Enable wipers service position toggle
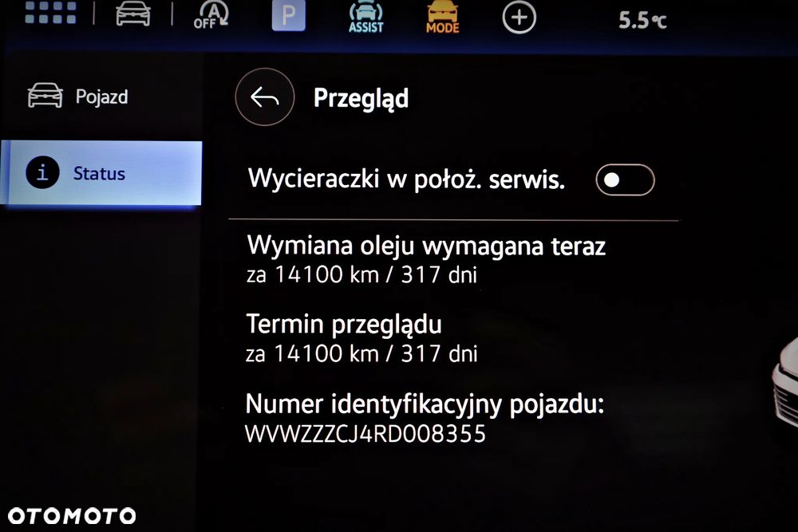 [625, 179]
